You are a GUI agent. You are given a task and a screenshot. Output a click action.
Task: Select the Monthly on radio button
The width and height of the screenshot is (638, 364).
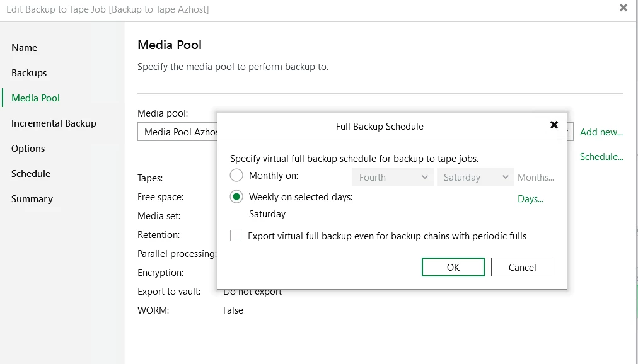[236, 176]
